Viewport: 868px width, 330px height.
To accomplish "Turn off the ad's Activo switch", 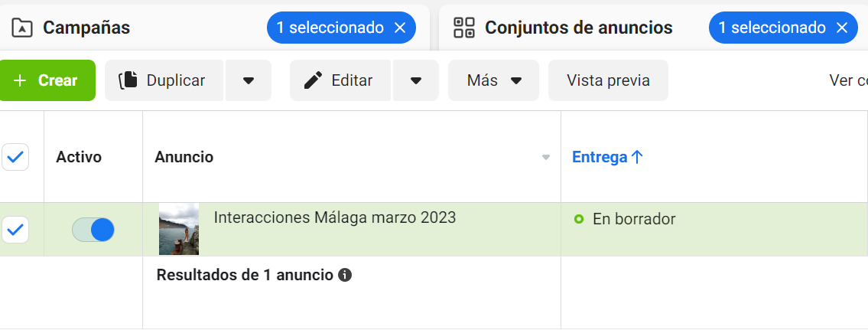I will 93,230.
